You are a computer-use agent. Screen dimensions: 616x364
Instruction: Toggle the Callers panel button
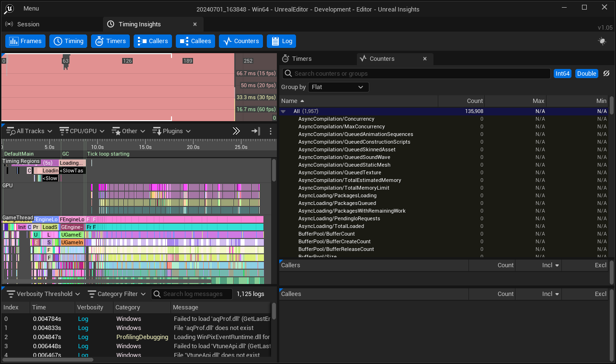pyautogui.click(x=153, y=41)
